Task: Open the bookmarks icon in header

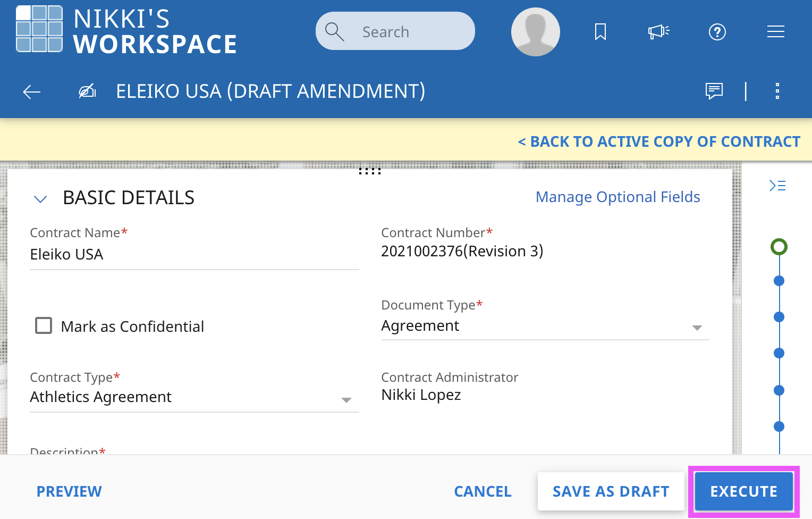Action: click(600, 32)
